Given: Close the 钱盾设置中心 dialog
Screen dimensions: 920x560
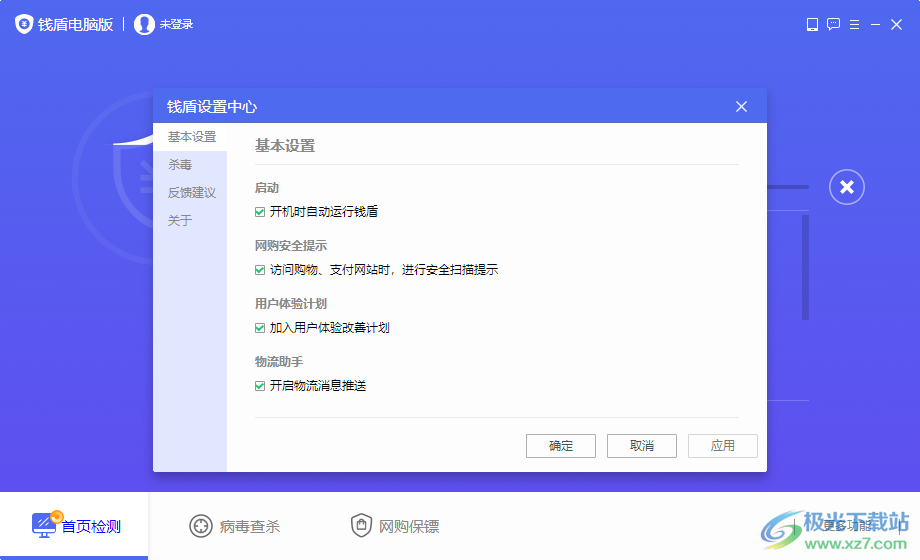Looking at the screenshot, I should tap(742, 106).
